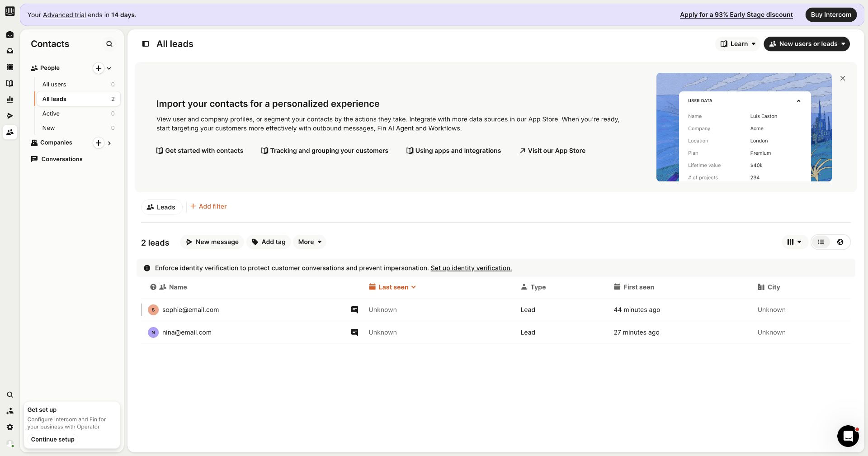868x456 pixels.
Task: Select All users in the sidebar
Action: 78,85
